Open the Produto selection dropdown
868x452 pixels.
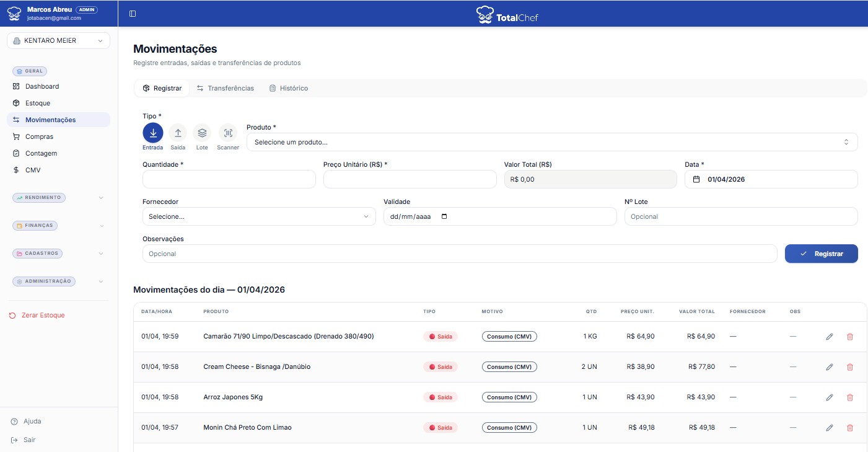[x=551, y=142]
